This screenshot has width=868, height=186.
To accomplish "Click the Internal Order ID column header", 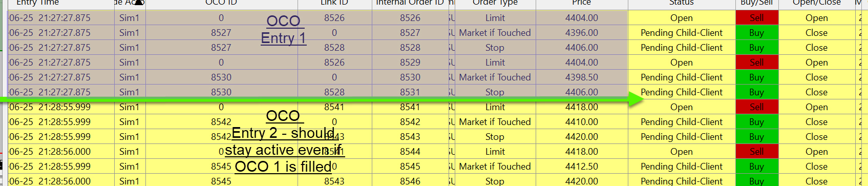I will tap(410, 3).
